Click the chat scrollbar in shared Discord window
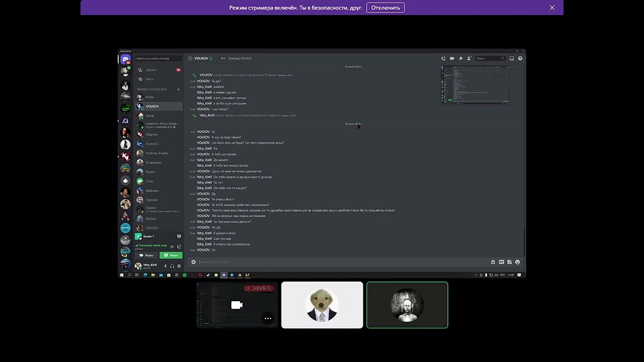 [x=524, y=242]
